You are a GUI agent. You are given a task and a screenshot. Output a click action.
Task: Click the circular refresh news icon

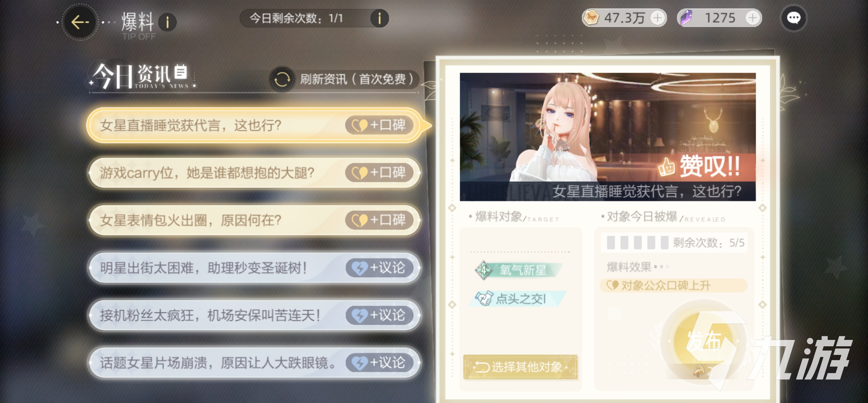[282, 79]
